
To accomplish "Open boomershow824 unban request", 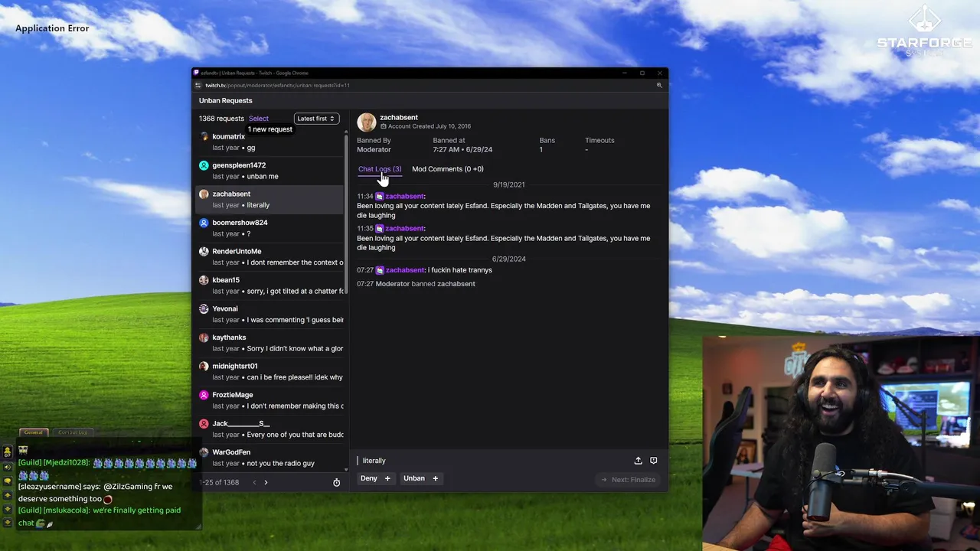I will [x=269, y=228].
